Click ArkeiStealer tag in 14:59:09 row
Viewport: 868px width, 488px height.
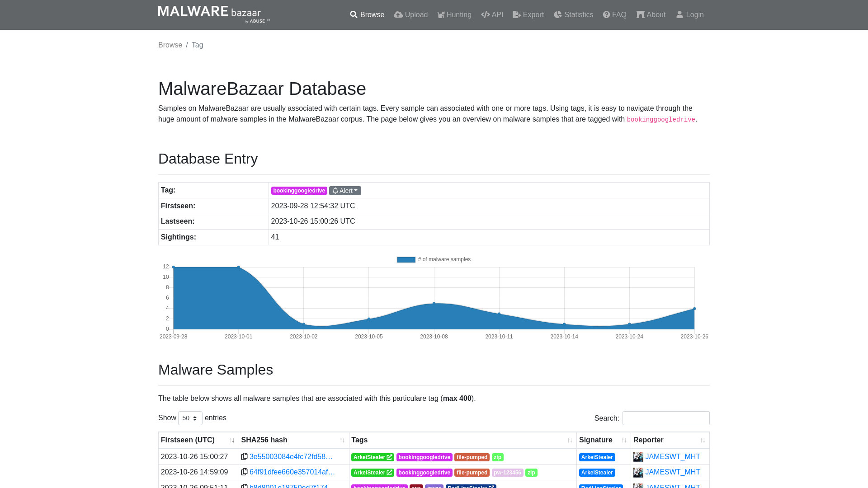373,473
